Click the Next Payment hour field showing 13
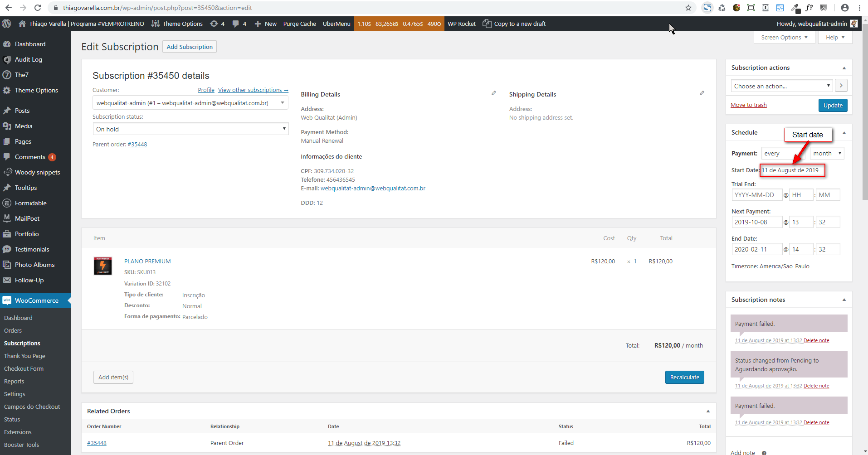Image resolution: width=868 pixels, height=455 pixels. point(801,222)
